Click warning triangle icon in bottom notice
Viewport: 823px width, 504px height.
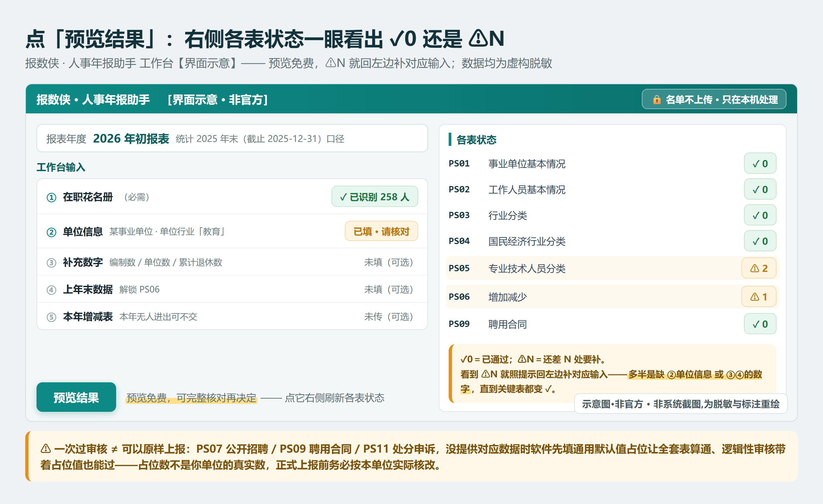[x=46, y=449]
